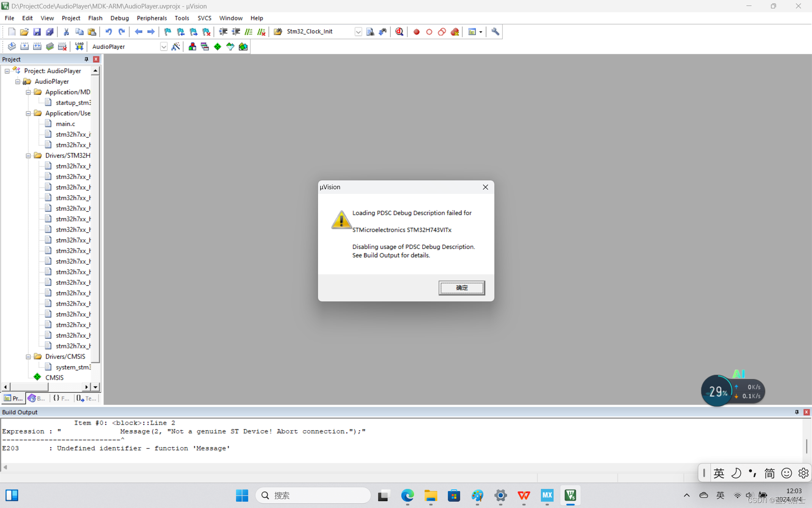Image resolution: width=812 pixels, height=508 pixels.
Task: Open Manage Run-Time Environment green diamond icon
Action: click(x=217, y=47)
